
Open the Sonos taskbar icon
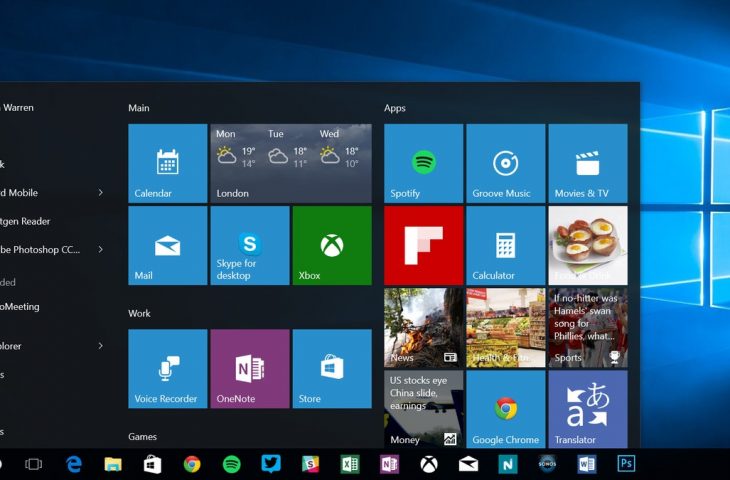coord(547,464)
